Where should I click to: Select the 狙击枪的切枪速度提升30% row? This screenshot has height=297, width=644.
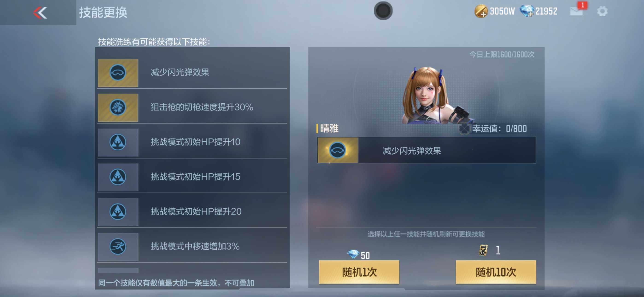(192, 108)
